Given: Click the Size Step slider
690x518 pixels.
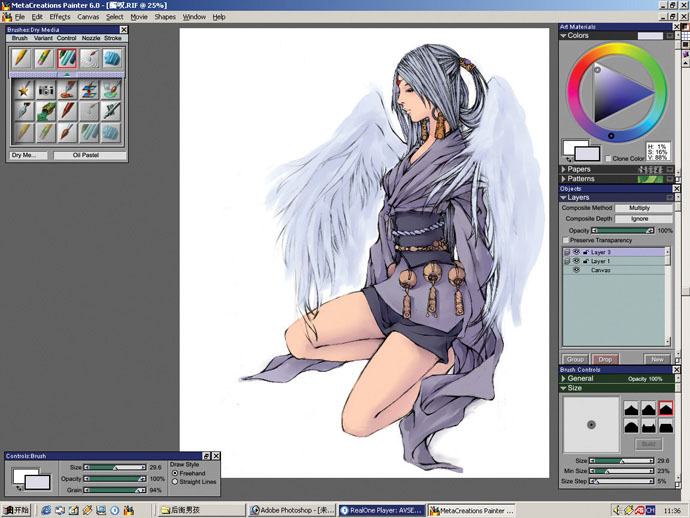Looking at the screenshot, I should pyautogui.click(x=621, y=481).
